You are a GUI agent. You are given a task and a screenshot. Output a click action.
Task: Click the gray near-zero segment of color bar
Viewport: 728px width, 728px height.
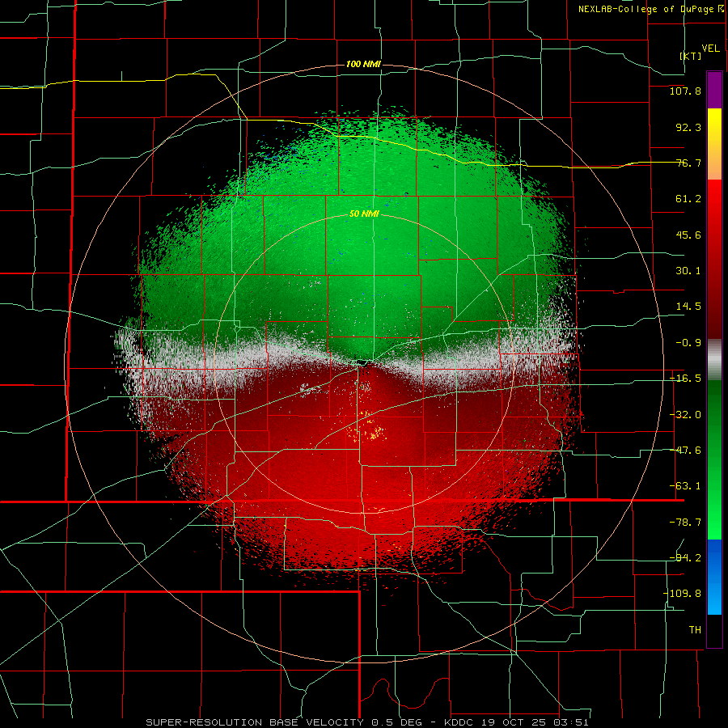[714, 360]
